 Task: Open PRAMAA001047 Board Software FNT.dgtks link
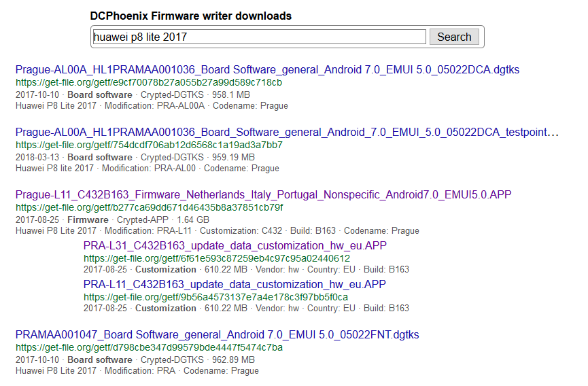[x=217, y=334]
